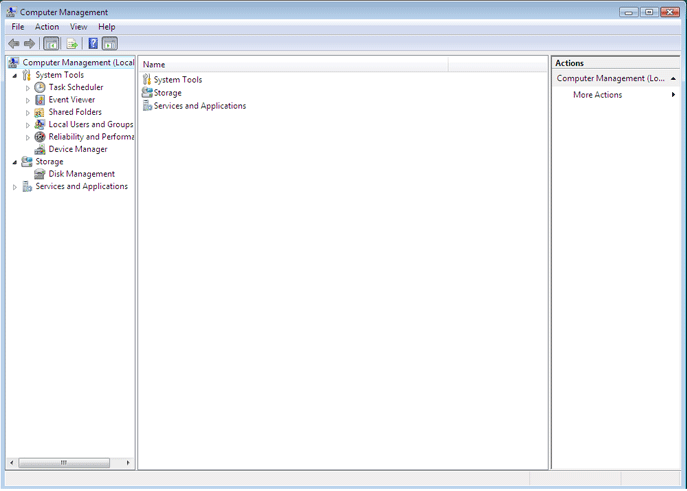The image size is (687, 491).
Task: Open the More Actions submenu arrow
Action: click(673, 95)
